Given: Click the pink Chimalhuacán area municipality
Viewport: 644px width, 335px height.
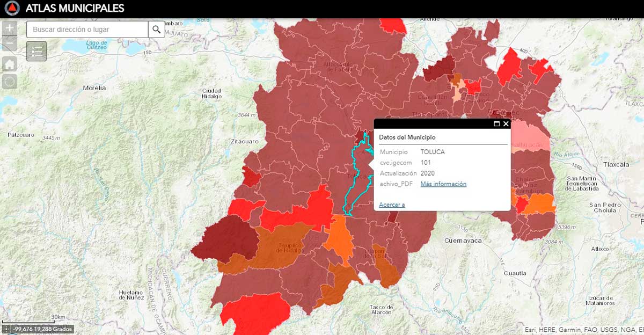Looking at the screenshot, I should point(529,140).
